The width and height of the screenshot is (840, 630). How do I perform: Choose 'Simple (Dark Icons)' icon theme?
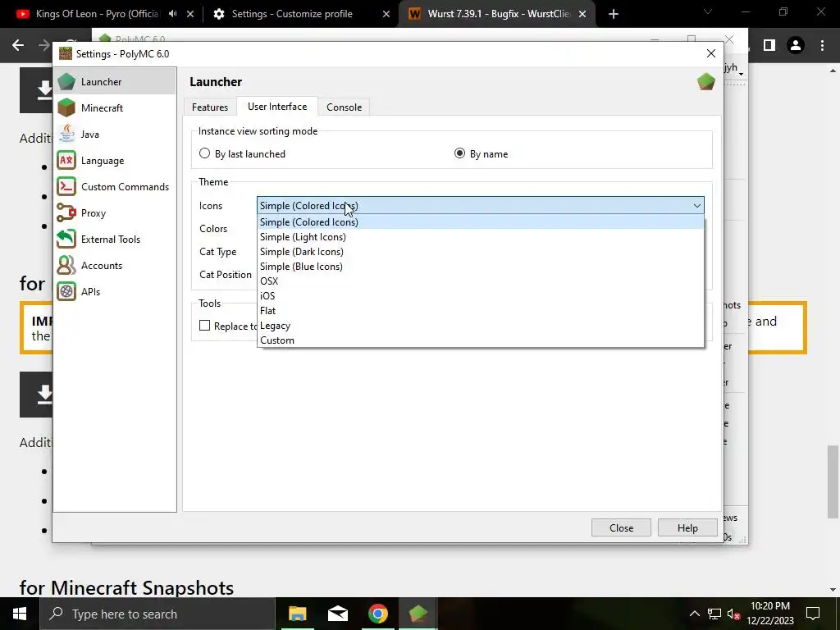(481, 252)
